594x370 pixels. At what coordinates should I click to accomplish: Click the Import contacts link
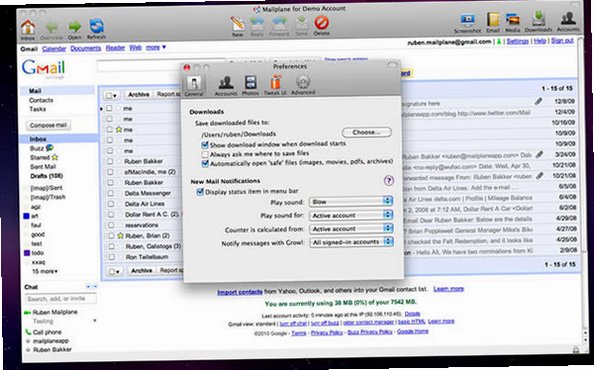(x=239, y=292)
